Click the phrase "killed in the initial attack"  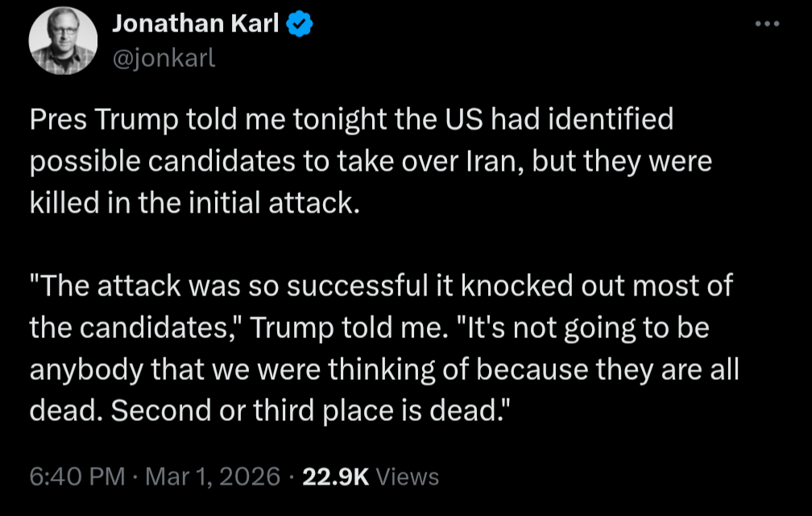point(193,203)
